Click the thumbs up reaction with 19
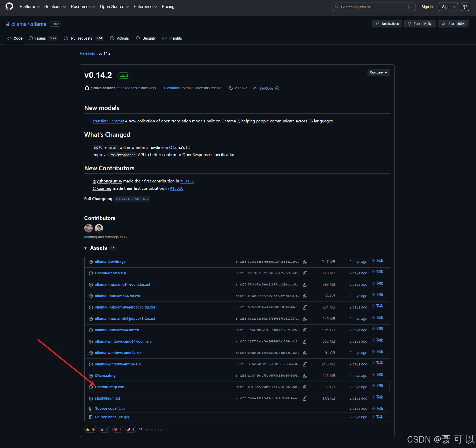This screenshot has height=448, width=476. click(x=91, y=430)
